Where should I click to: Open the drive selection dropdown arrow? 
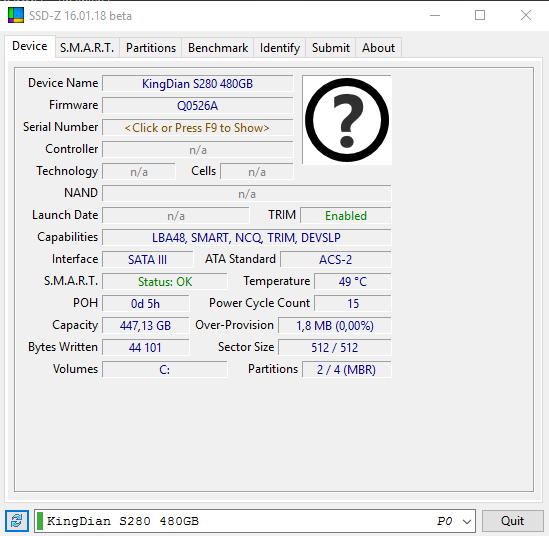click(466, 521)
